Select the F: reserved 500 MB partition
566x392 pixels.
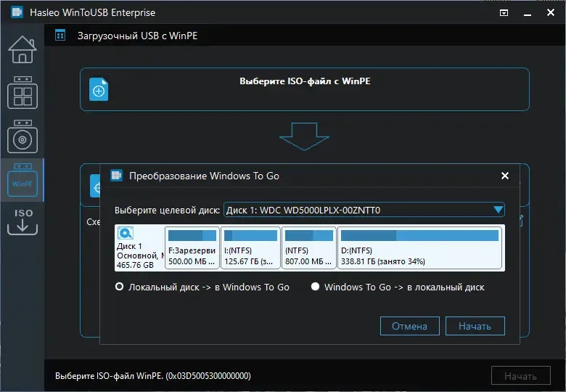(x=192, y=248)
